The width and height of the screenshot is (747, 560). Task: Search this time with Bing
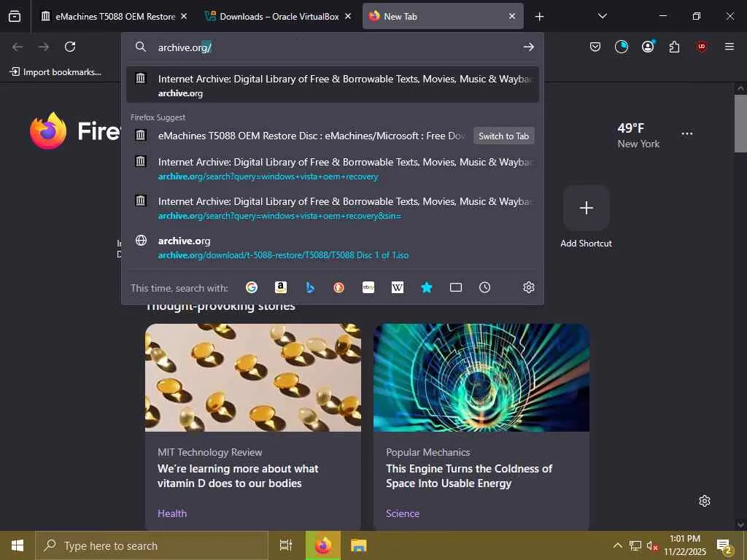(x=310, y=287)
